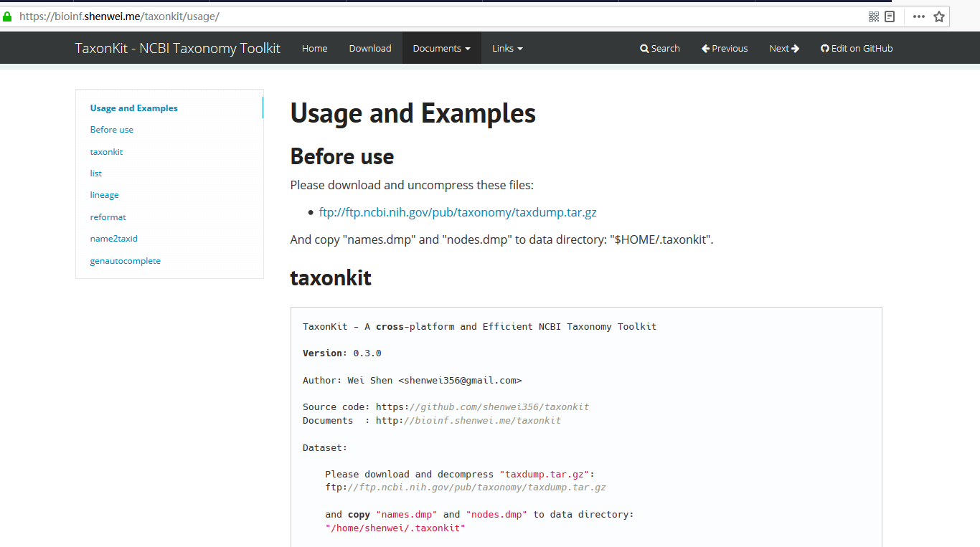Jump to name2taxid section in sidebar
Screen dimensions: 980x547
coord(114,239)
